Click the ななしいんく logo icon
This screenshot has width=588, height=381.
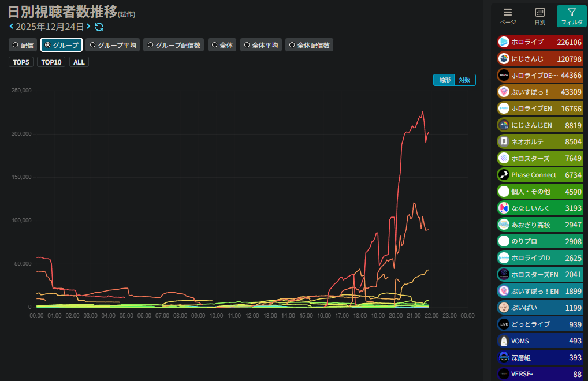pyautogui.click(x=504, y=208)
